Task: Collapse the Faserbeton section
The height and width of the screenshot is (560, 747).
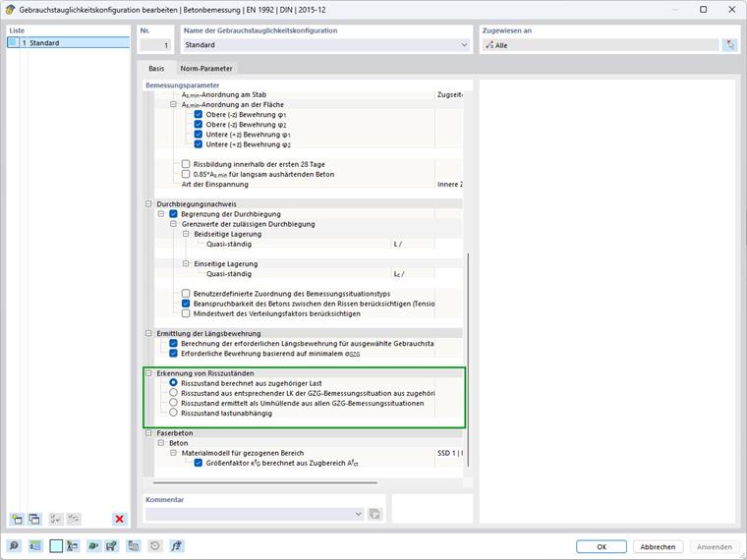Action: 148,433
